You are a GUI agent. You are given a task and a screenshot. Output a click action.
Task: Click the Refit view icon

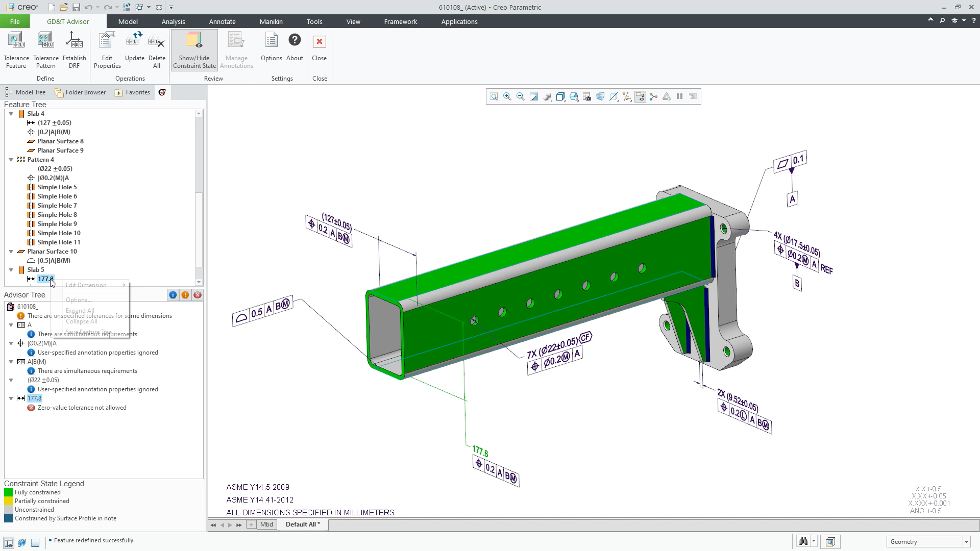click(x=494, y=96)
